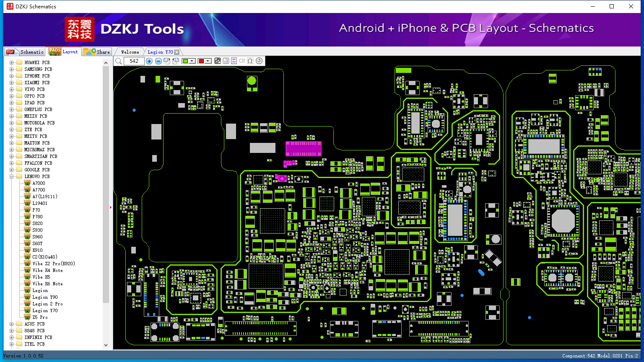
Task: Click the circular reset view icon
Action: coord(259,61)
